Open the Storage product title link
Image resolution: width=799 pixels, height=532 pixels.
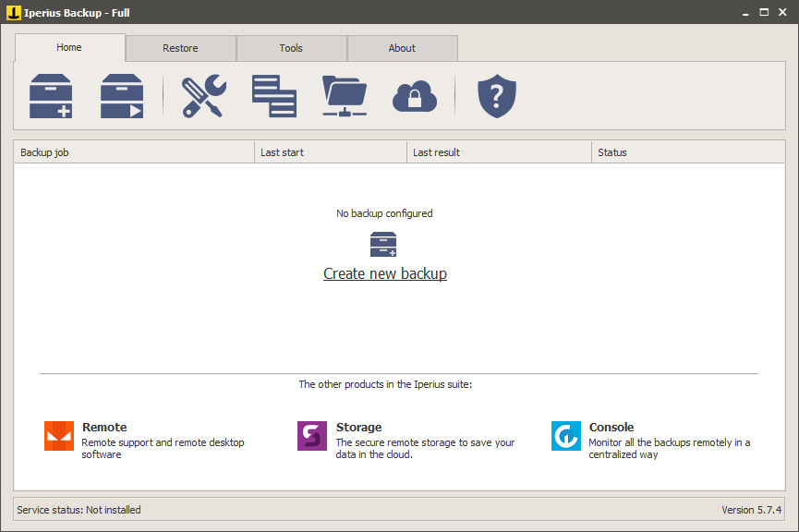358,427
